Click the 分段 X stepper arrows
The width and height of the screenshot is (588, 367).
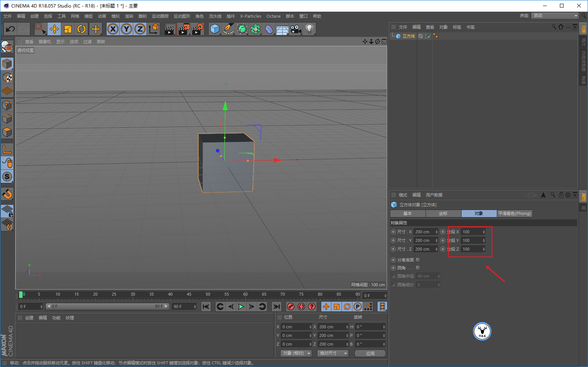pos(484,232)
